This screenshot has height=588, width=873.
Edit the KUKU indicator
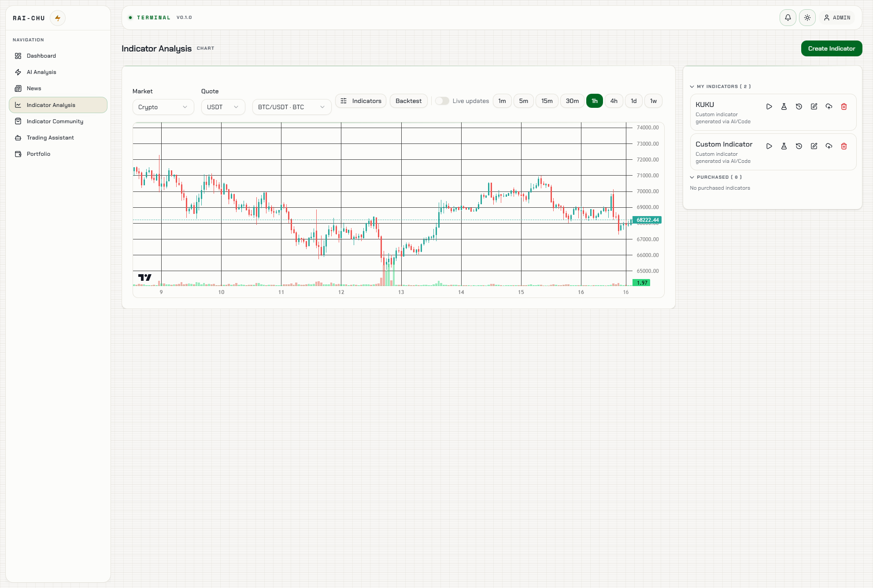pyautogui.click(x=814, y=107)
